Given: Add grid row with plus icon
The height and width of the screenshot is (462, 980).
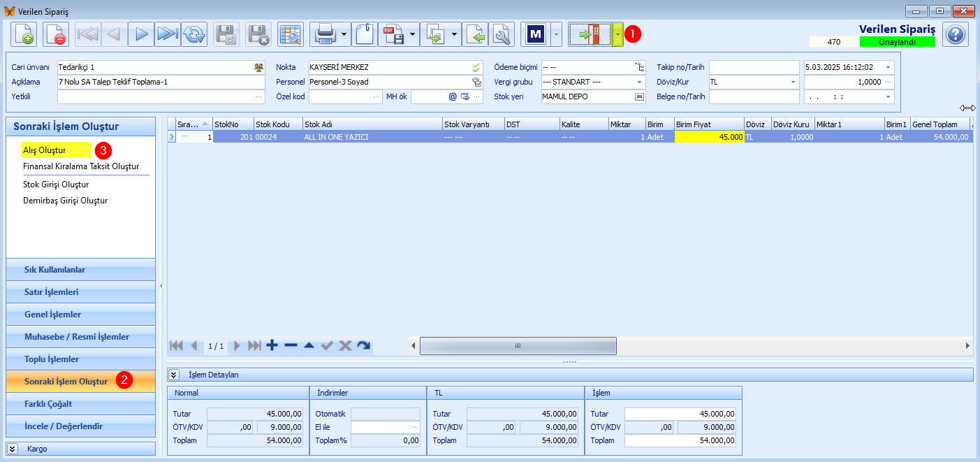Looking at the screenshot, I should 272,345.
